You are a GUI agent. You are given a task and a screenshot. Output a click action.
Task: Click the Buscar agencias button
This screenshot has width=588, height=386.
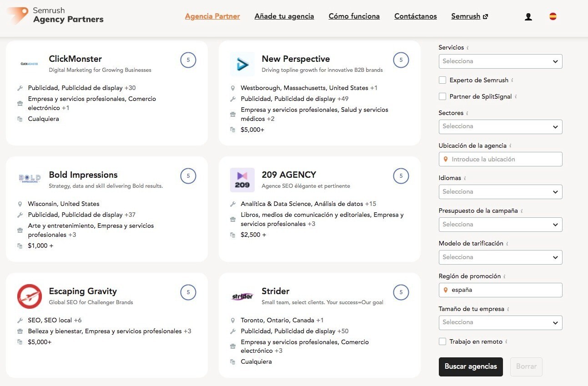[x=471, y=366]
